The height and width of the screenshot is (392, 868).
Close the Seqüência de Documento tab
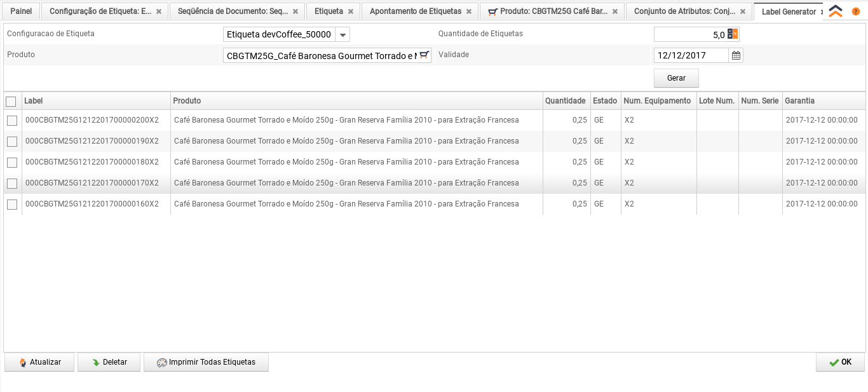coord(295,11)
